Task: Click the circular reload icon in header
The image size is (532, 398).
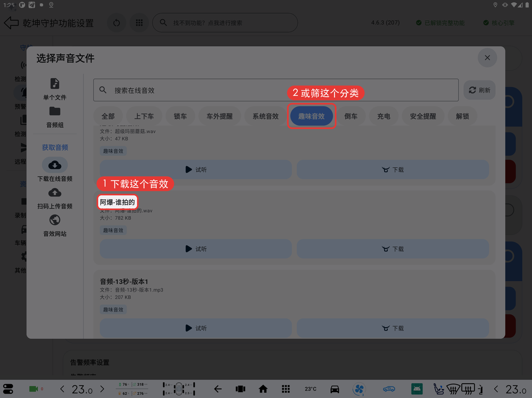Action: point(117,23)
